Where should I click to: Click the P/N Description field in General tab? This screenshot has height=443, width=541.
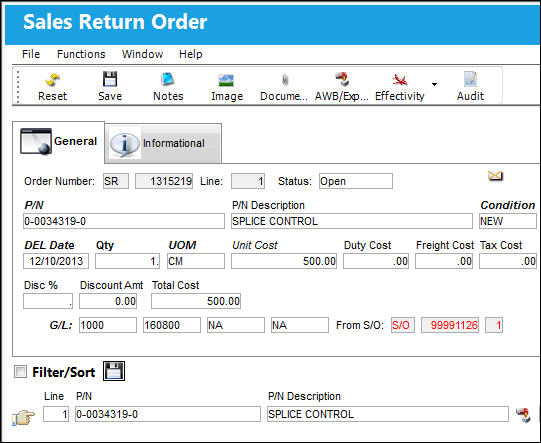352,221
